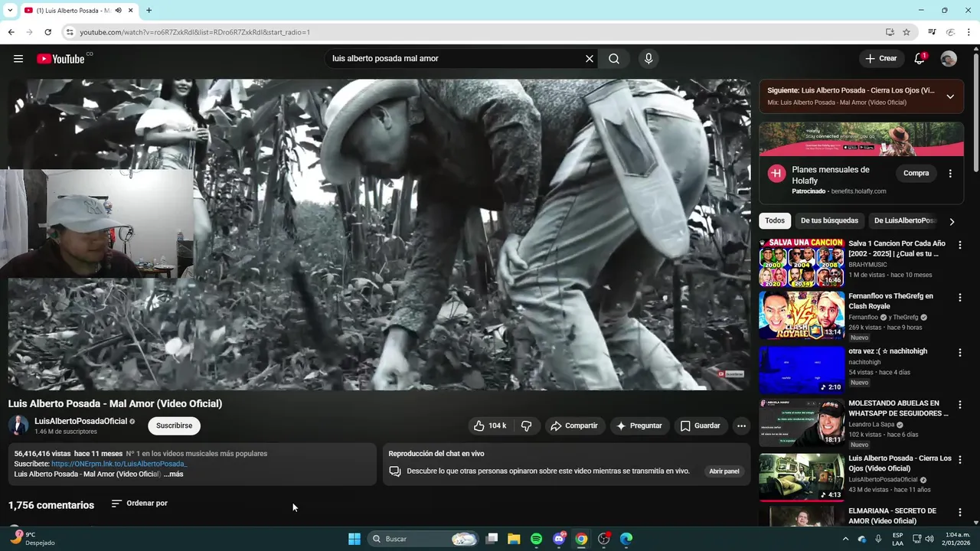
Task: Save the video with Guardar
Action: point(701,425)
